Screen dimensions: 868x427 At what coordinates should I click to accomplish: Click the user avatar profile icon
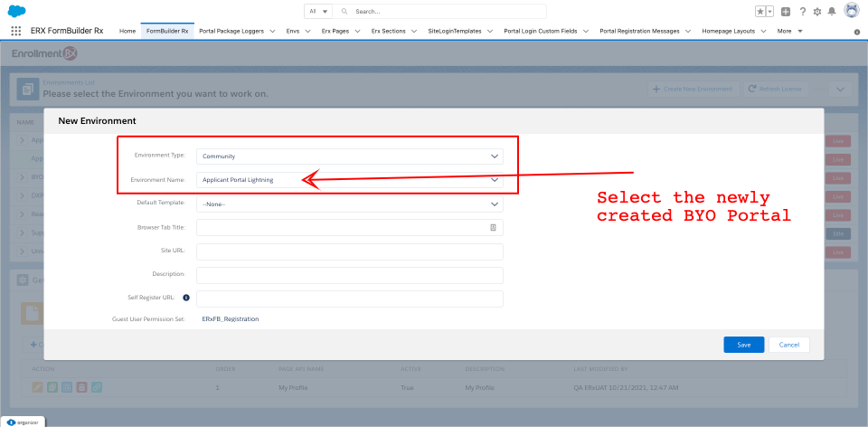tap(851, 11)
